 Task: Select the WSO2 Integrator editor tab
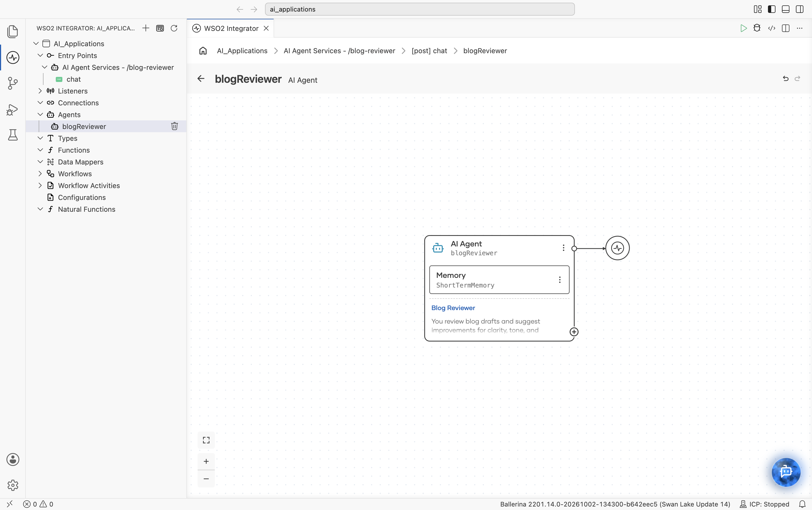coord(231,28)
